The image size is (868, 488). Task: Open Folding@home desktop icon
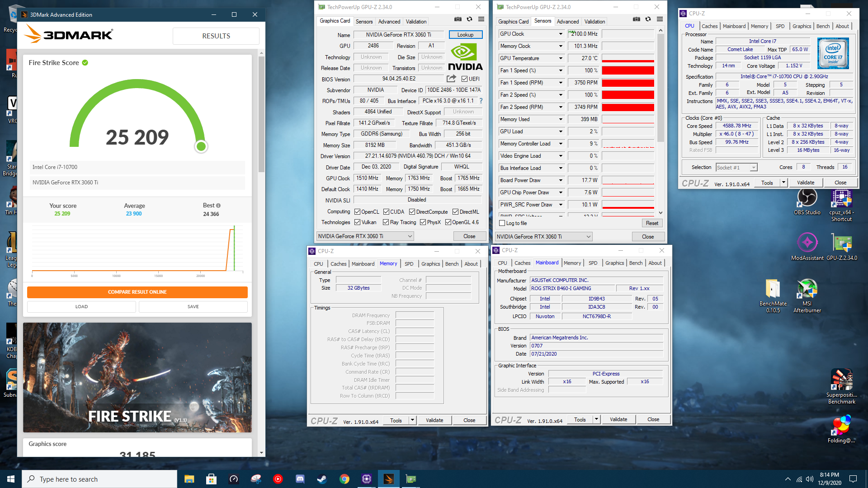coord(841,430)
